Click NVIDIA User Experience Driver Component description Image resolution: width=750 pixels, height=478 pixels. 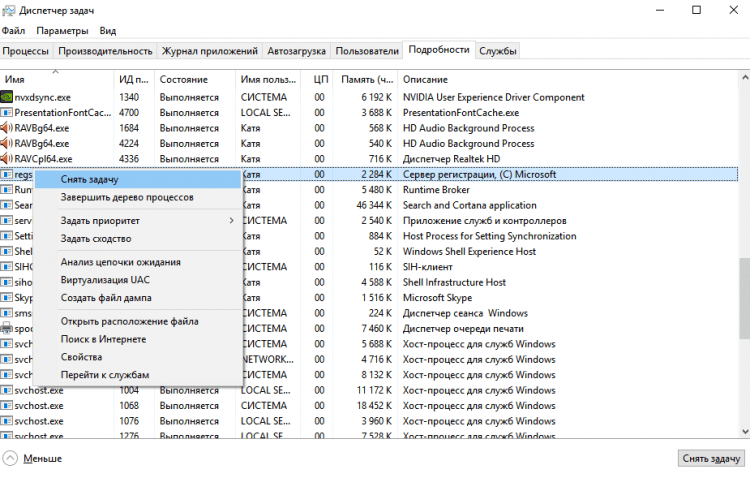pos(494,97)
